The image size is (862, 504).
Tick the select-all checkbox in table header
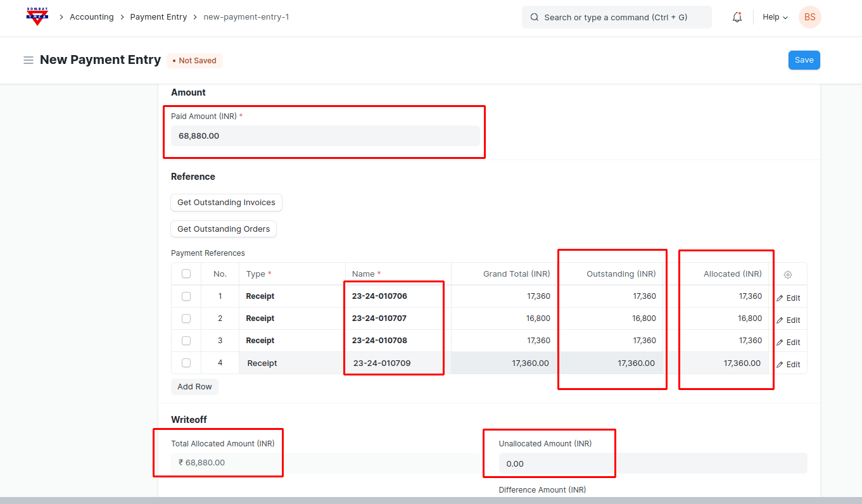click(x=186, y=274)
